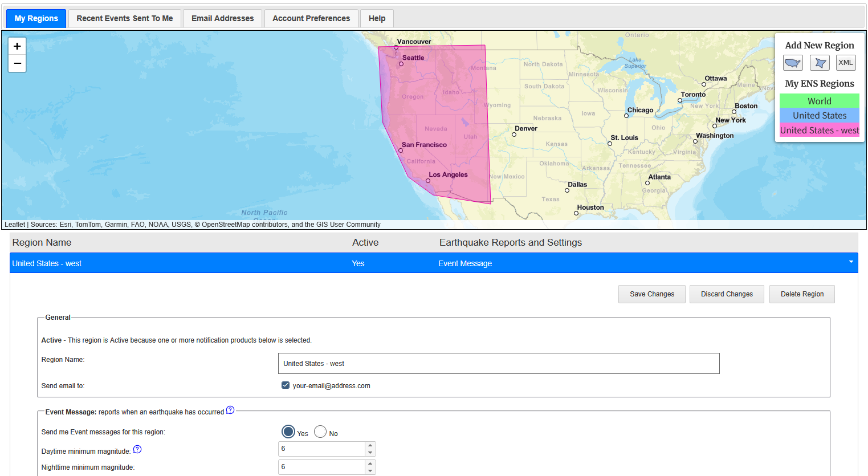Zoom out on the map
This screenshot has height=476, width=868.
click(x=17, y=63)
